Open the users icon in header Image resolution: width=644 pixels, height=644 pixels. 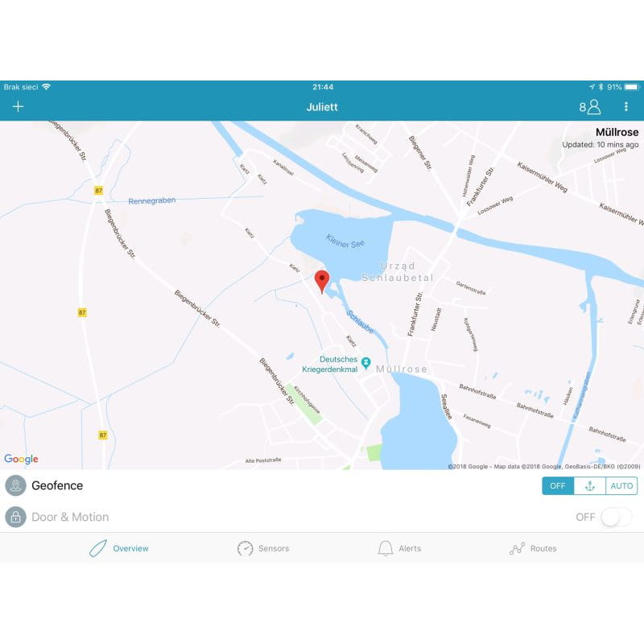(x=592, y=106)
